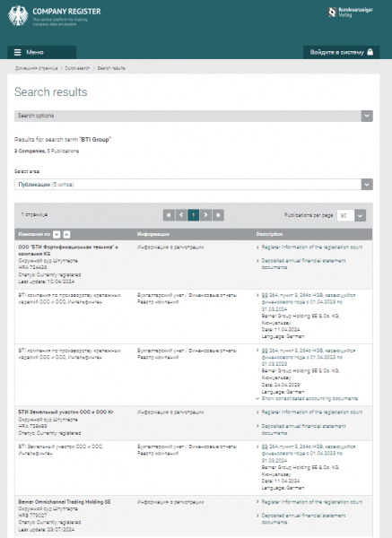Open the Bundesanzeiger Verlag logo link
The height and width of the screenshot is (538, 392).
[x=350, y=13]
